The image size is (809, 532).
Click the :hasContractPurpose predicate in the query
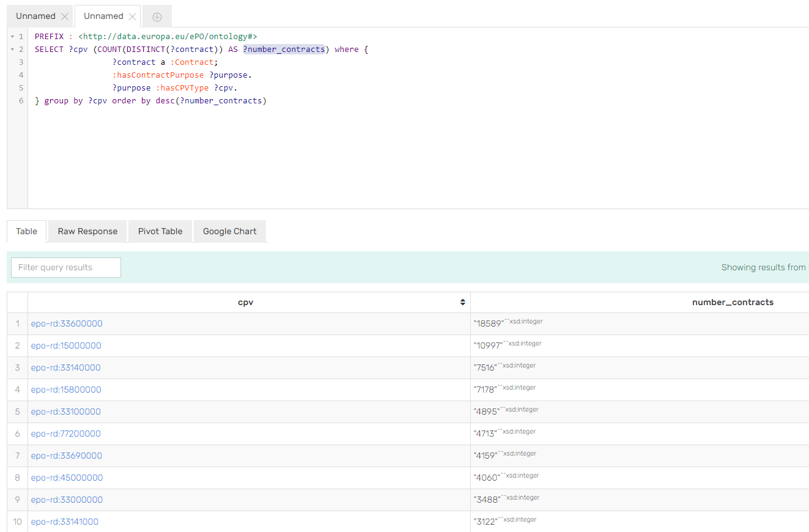pos(158,75)
